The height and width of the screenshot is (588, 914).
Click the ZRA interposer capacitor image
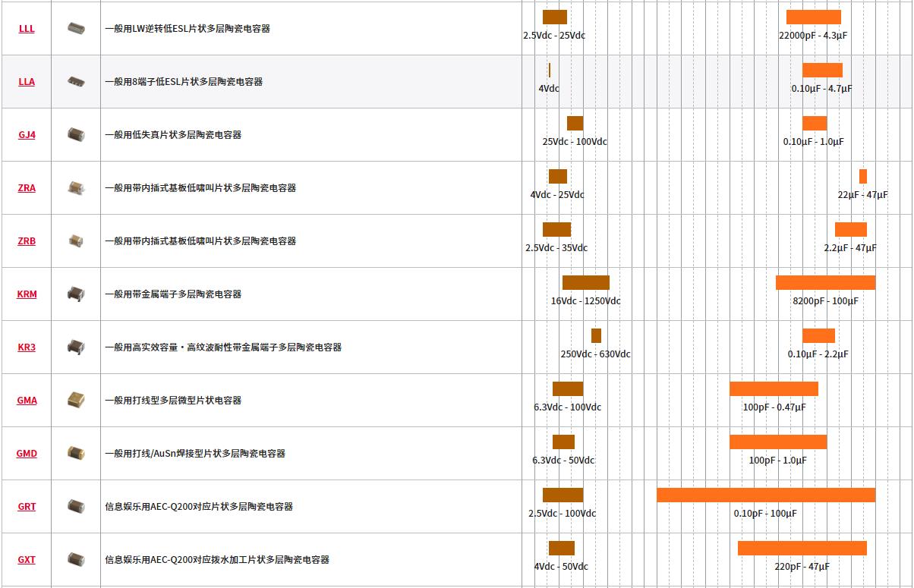[x=76, y=187]
